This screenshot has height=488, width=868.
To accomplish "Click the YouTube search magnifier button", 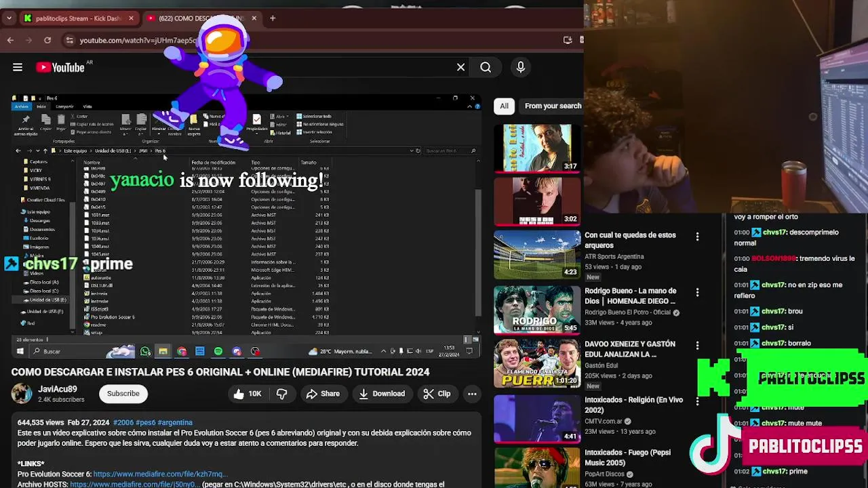I will [486, 67].
